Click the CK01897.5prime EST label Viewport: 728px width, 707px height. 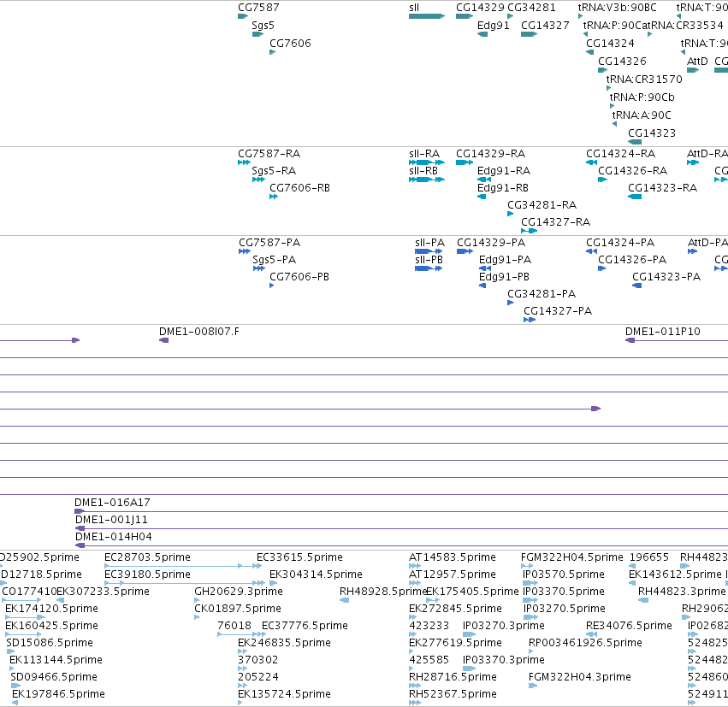237,608
